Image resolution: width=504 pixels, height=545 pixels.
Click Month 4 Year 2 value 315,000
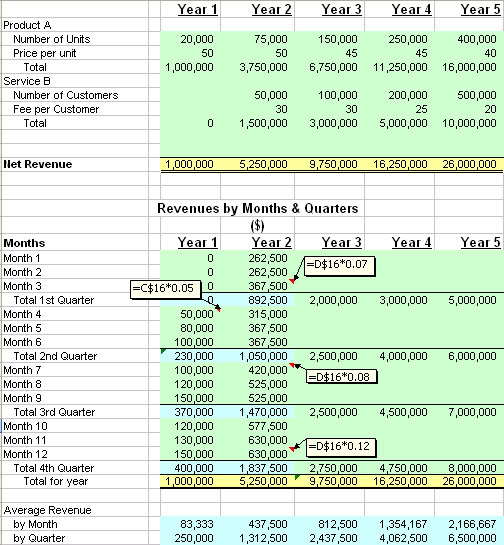268,314
